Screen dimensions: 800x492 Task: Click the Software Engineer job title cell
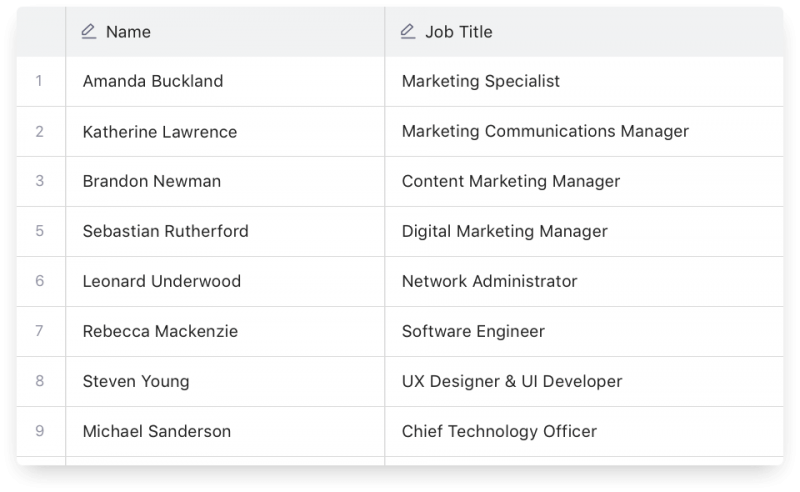473,331
